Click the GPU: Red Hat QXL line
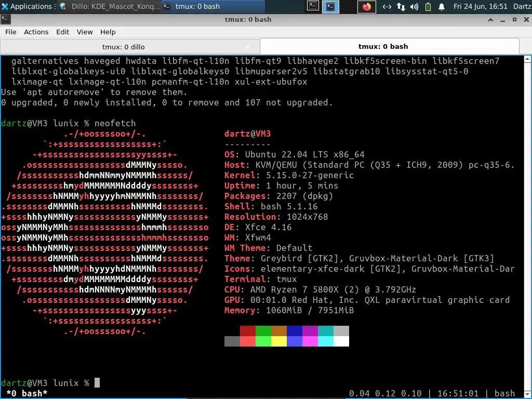This screenshot has height=399, width=532. click(x=367, y=300)
